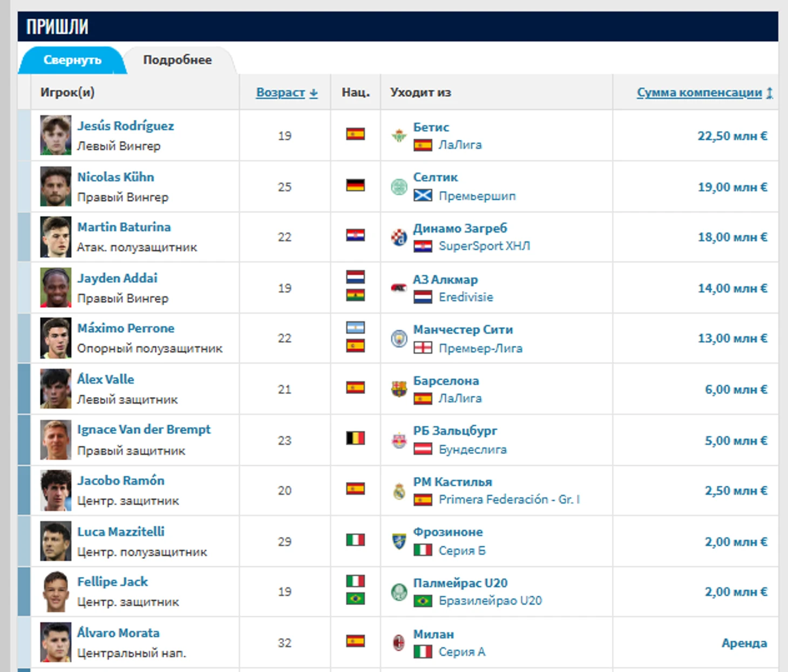Open Álex Valle player link
This screenshot has width=788, height=672.
[x=106, y=379]
